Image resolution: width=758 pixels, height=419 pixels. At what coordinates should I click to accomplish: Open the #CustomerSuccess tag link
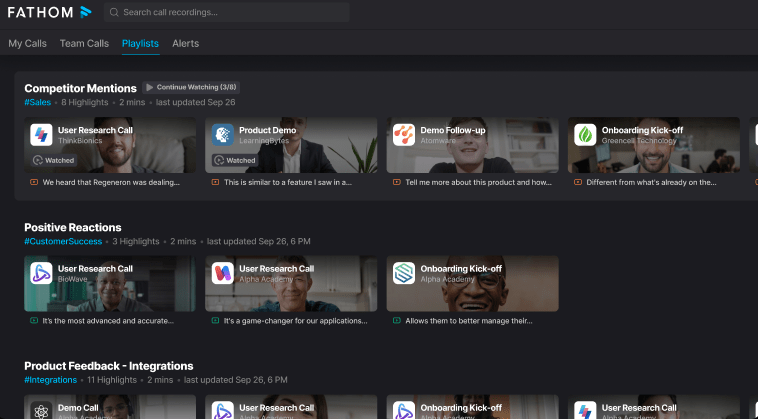coord(63,241)
